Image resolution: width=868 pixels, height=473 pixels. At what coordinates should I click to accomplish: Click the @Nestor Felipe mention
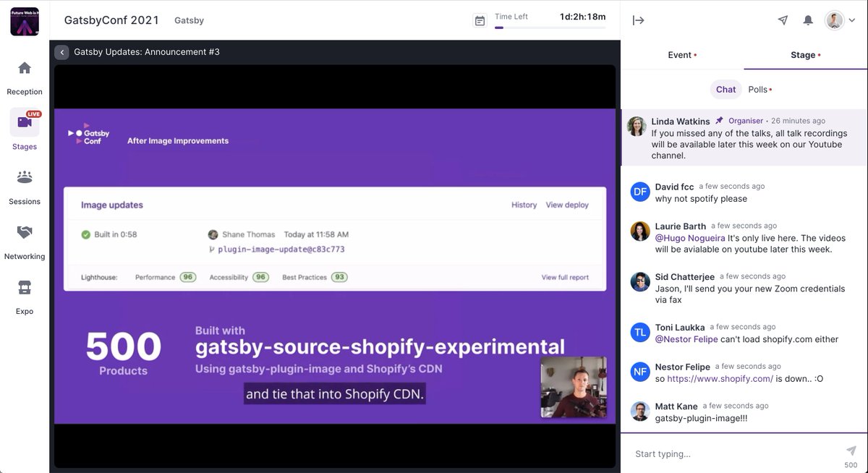[x=686, y=339]
